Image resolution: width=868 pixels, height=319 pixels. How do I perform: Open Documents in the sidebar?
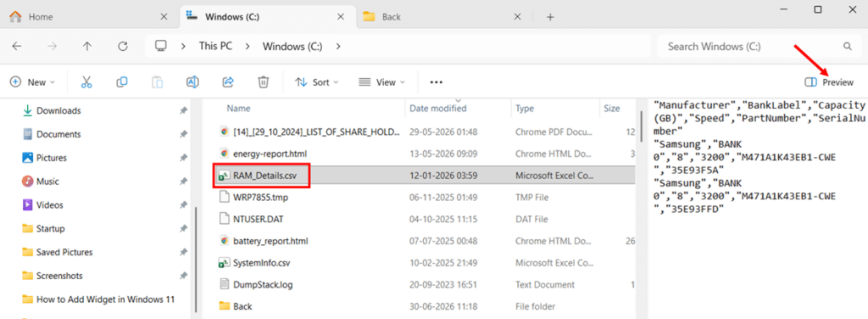58,134
